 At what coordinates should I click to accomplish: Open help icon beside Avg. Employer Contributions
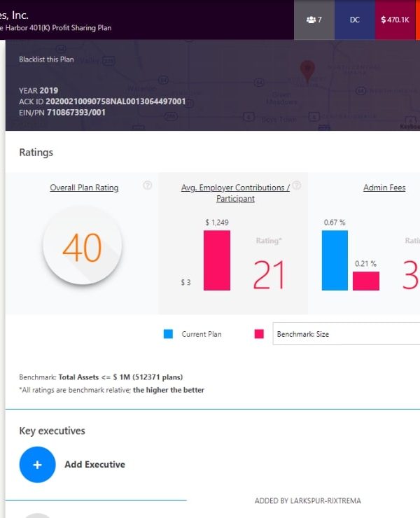point(297,185)
